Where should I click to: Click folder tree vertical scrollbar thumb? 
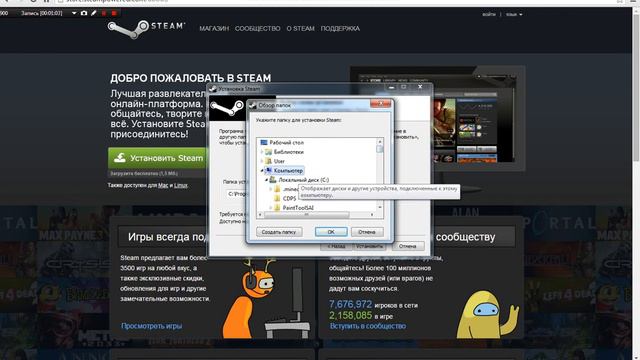point(380,149)
